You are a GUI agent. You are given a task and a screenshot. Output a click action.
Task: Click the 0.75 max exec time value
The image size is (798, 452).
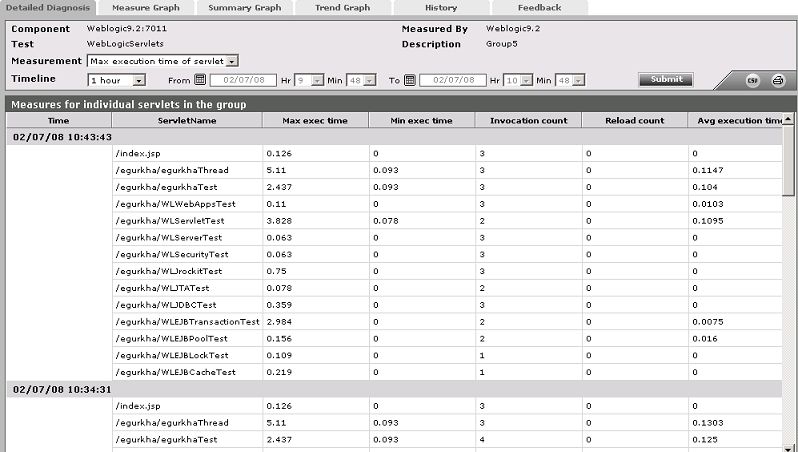[x=276, y=271]
